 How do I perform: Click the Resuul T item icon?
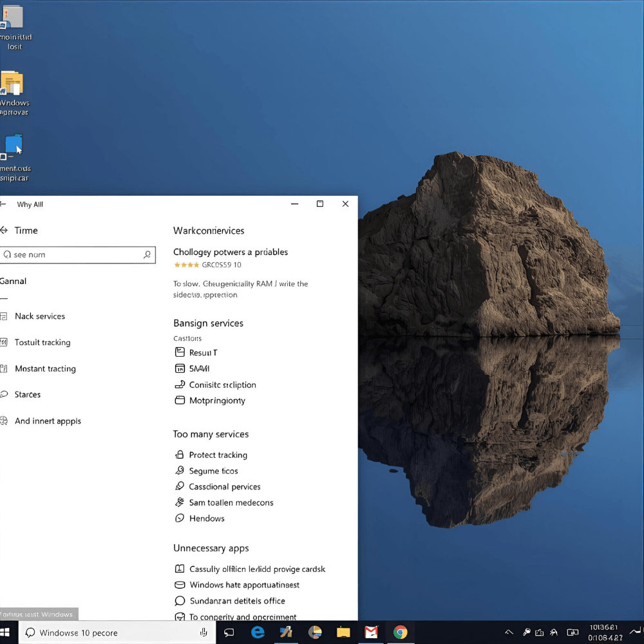coord(180,352)
